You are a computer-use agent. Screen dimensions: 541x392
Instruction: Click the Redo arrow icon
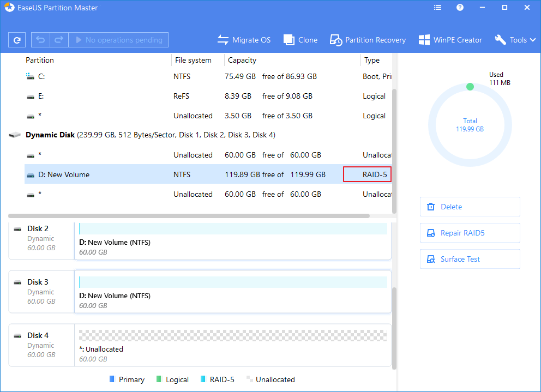[x=59, y=40]
